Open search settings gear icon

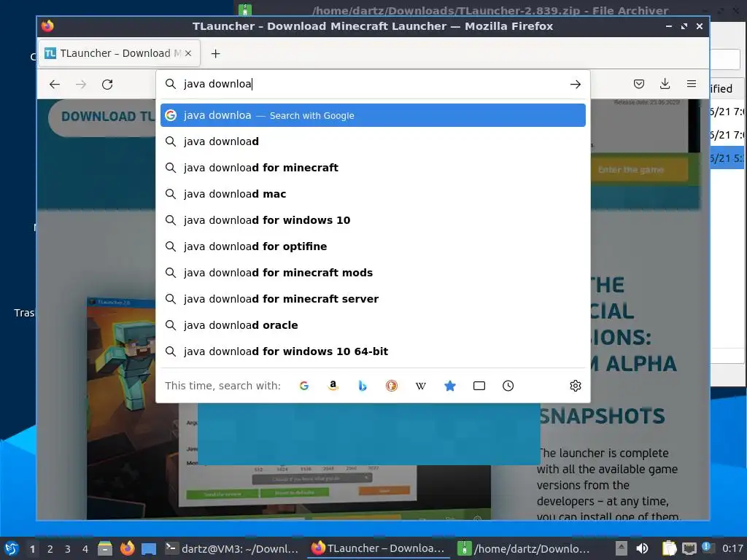(576, 386)
